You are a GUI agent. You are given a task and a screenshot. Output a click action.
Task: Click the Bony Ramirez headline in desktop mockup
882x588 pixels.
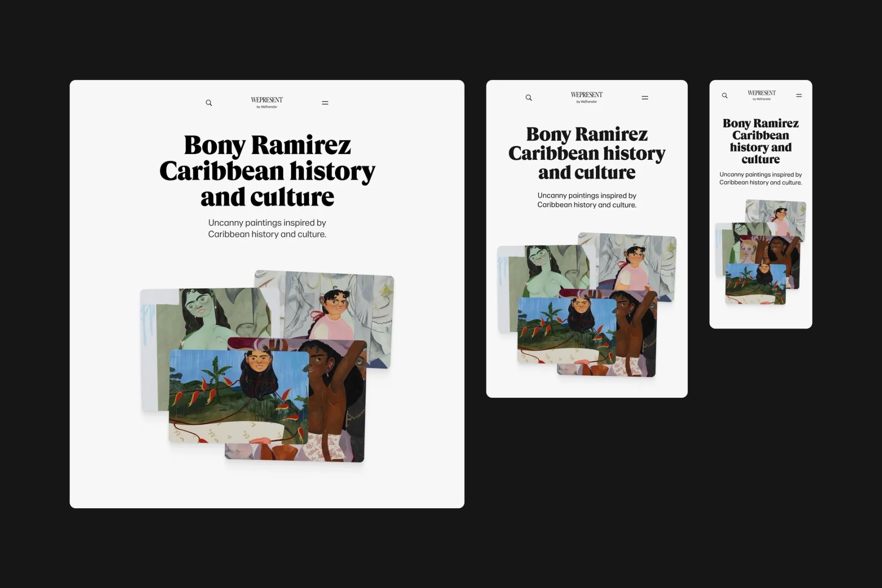click(267, 171)
